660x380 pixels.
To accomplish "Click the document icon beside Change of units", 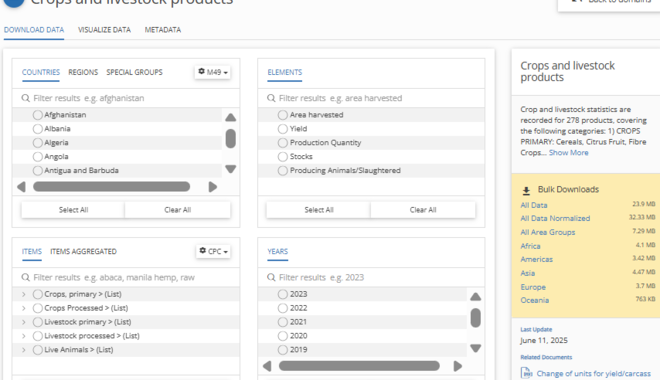I will click(x=526, y=373).
